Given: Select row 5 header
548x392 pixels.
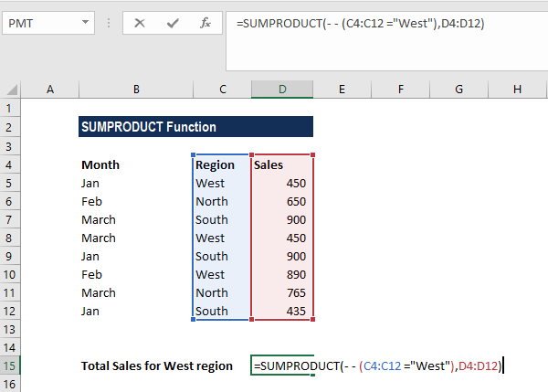Looking at the screenshot, I should pos(10,184).
